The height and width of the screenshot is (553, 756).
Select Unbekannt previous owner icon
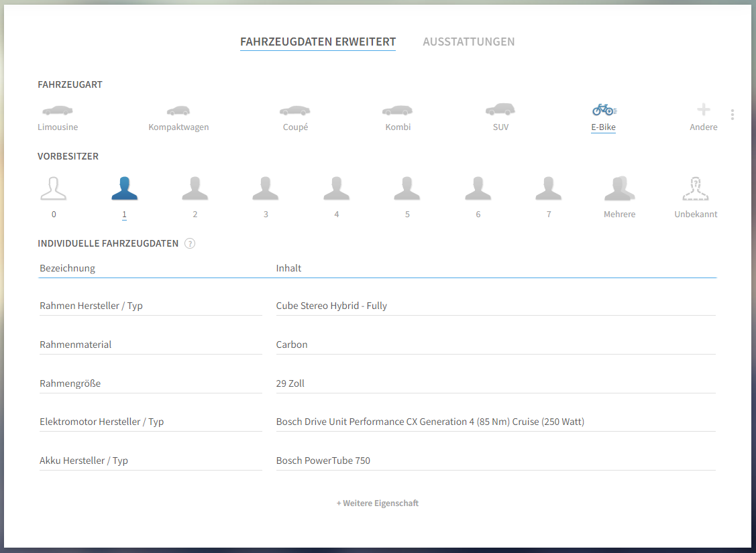coord(696,188)
